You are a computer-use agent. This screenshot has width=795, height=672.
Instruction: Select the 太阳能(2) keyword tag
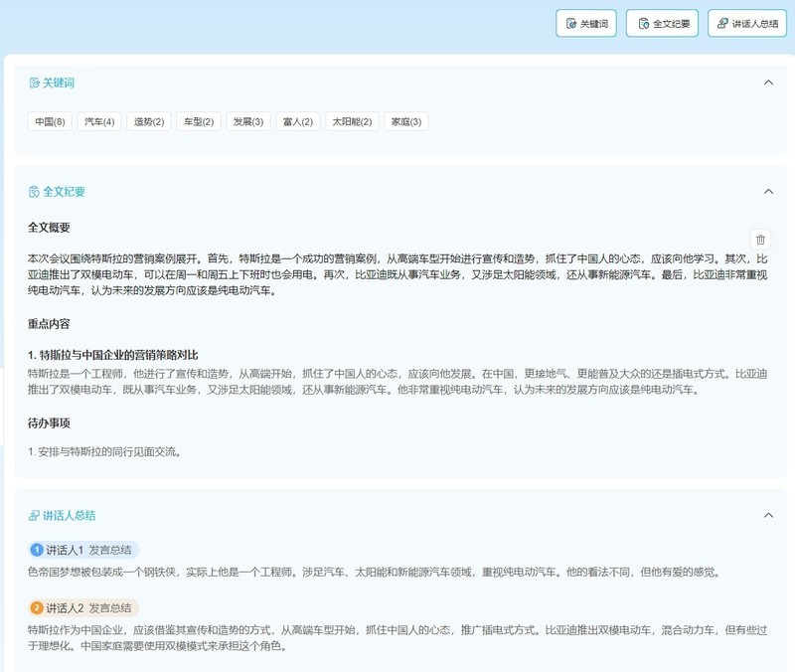click(x=352, y=121)
